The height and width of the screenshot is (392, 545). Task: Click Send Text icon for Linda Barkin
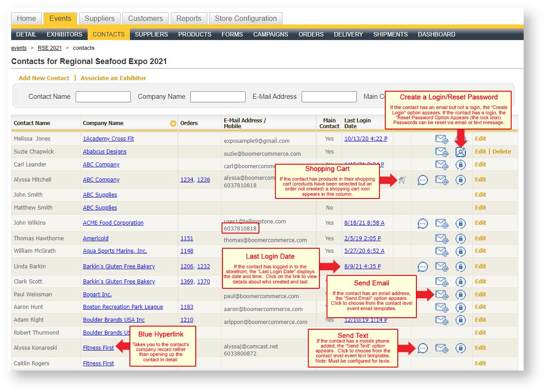[x=423, y=267]
